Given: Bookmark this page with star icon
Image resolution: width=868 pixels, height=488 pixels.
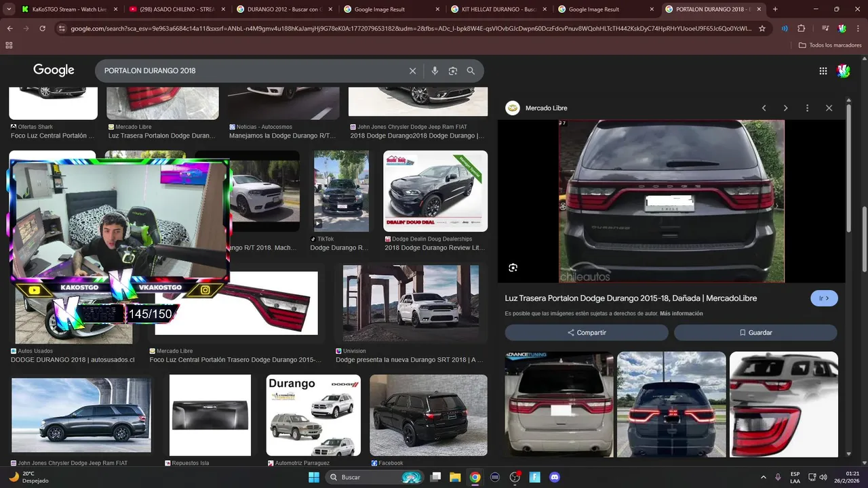Looking at the screenshot, I should pyautogui.click(x=762, y=28).
